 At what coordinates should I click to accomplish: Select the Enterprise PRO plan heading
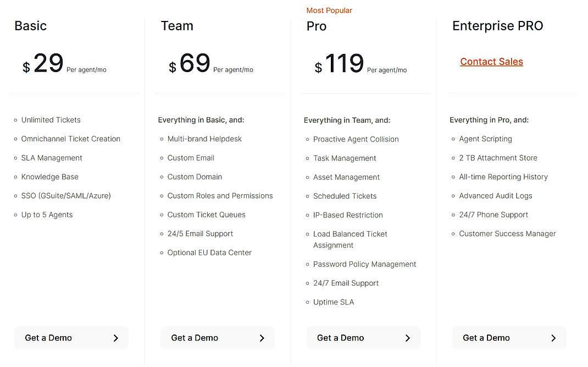tap(497, 26)
